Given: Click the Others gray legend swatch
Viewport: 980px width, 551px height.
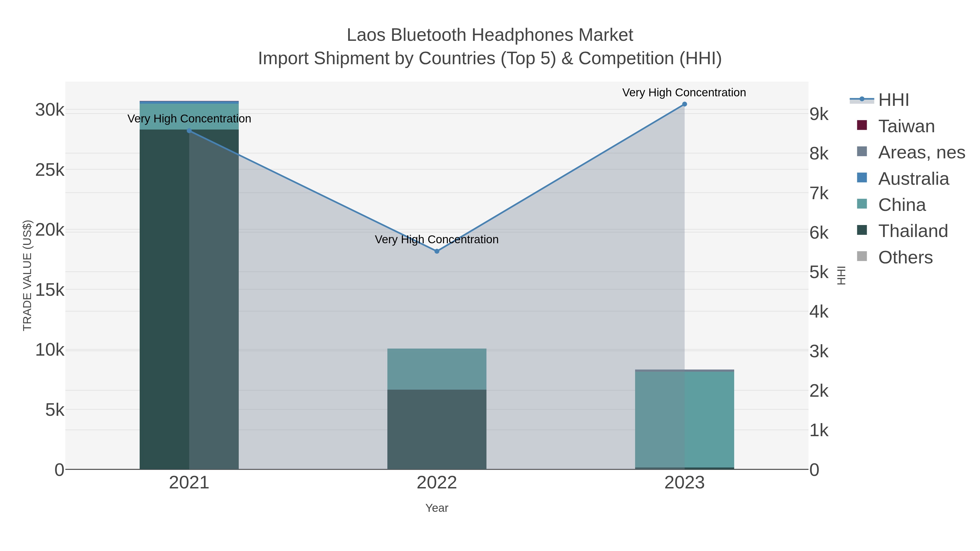Looking at the screenshot, I should click(862, 256).
